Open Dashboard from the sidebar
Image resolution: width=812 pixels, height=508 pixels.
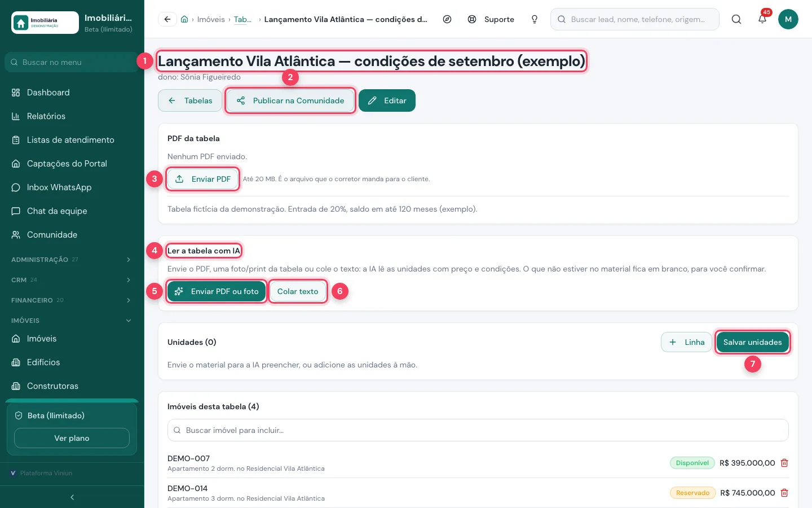72,93
